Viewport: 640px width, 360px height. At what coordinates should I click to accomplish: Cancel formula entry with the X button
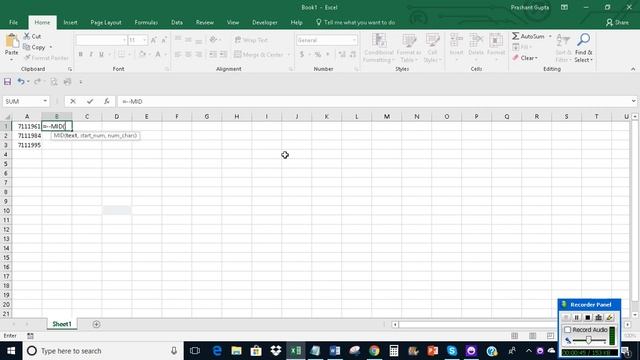73,101
